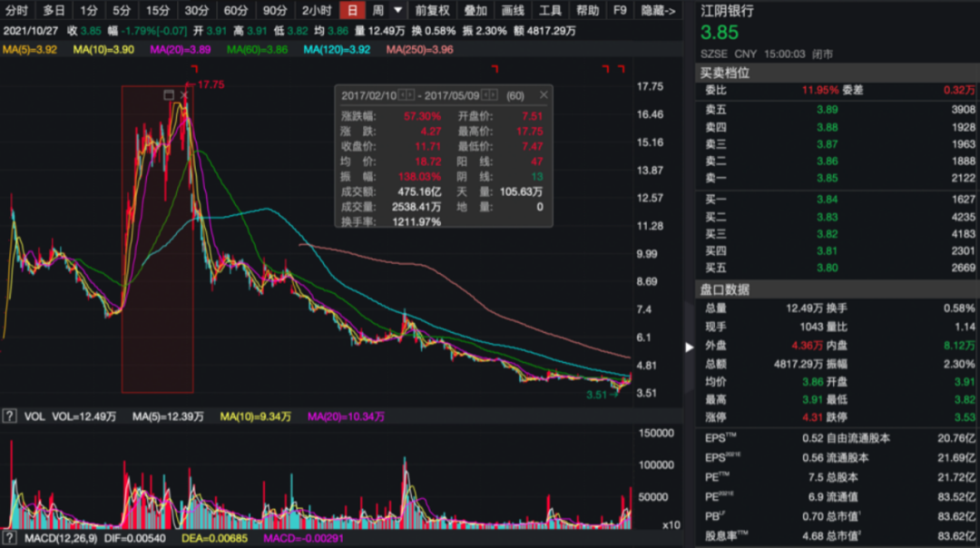Click MA(60)=3.86 moving average label
980x548 pixels.
point(257,49)
